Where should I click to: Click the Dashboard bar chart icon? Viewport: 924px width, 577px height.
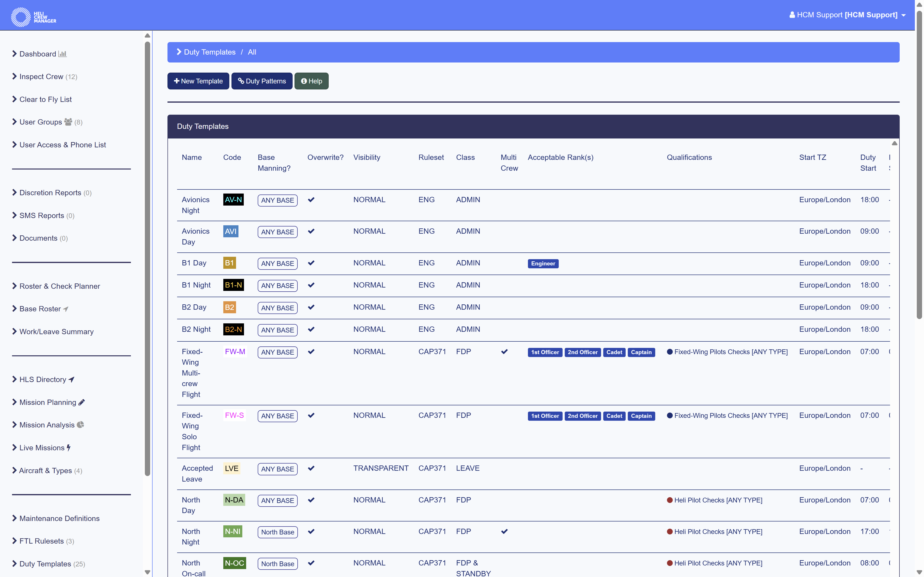pos(62,54)
